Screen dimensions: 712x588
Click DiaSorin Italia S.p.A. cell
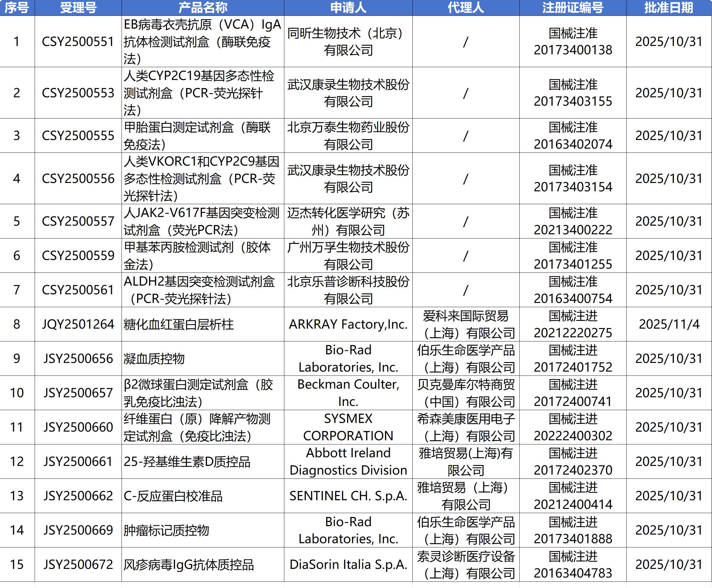(x=348, y=564)
